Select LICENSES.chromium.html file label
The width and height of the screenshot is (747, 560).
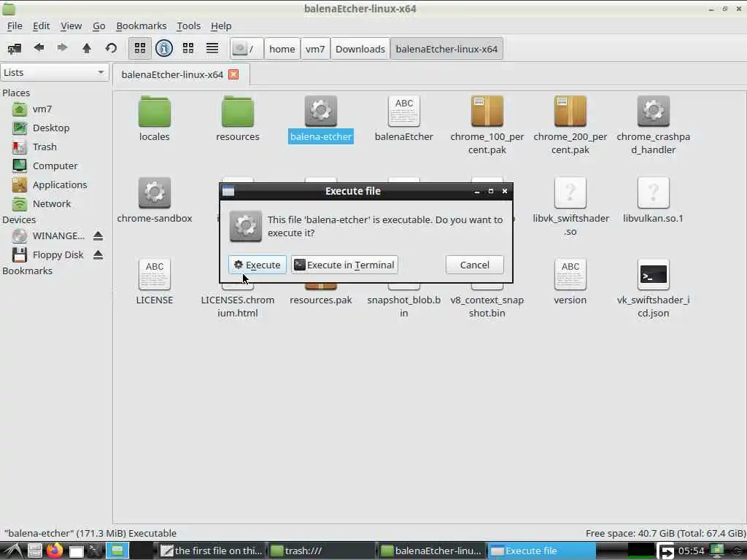pyautogui.click(x=238, y=307)
